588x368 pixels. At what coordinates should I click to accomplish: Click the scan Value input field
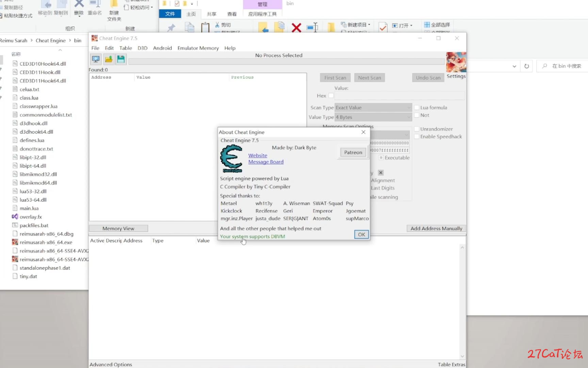coord(399,96)
